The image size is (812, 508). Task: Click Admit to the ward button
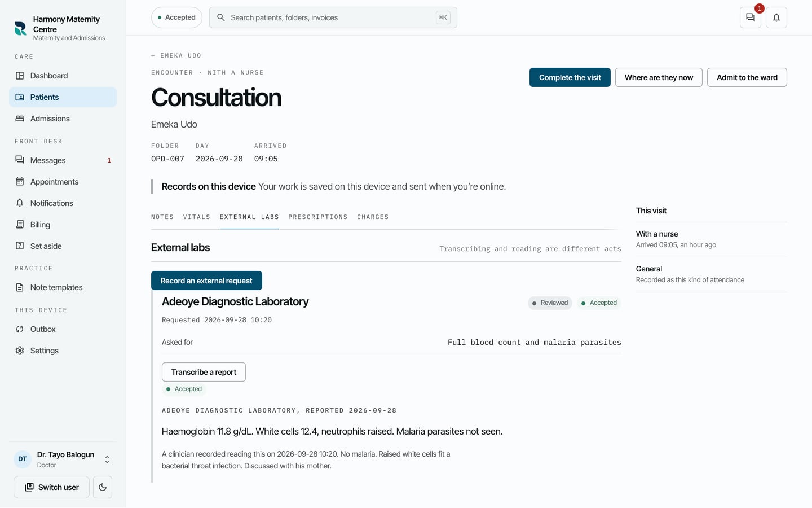747,77
